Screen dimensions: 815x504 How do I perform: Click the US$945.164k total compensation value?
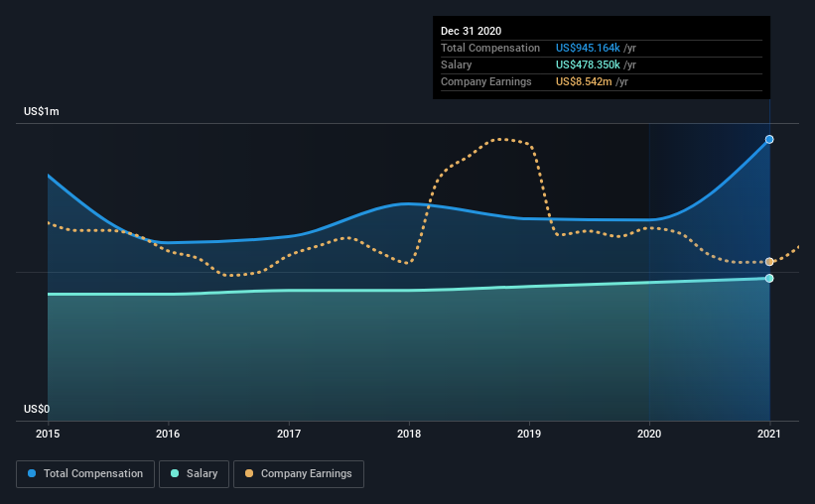click(588, 48)
